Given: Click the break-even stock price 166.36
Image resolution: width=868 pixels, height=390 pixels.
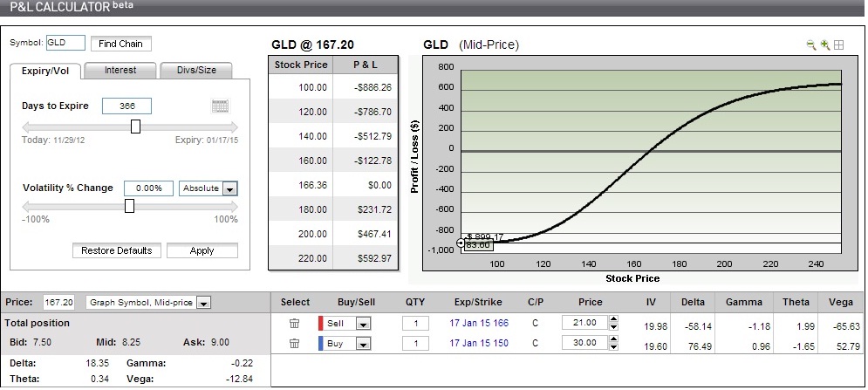Looking at the screenshot, I should (315, 185).
